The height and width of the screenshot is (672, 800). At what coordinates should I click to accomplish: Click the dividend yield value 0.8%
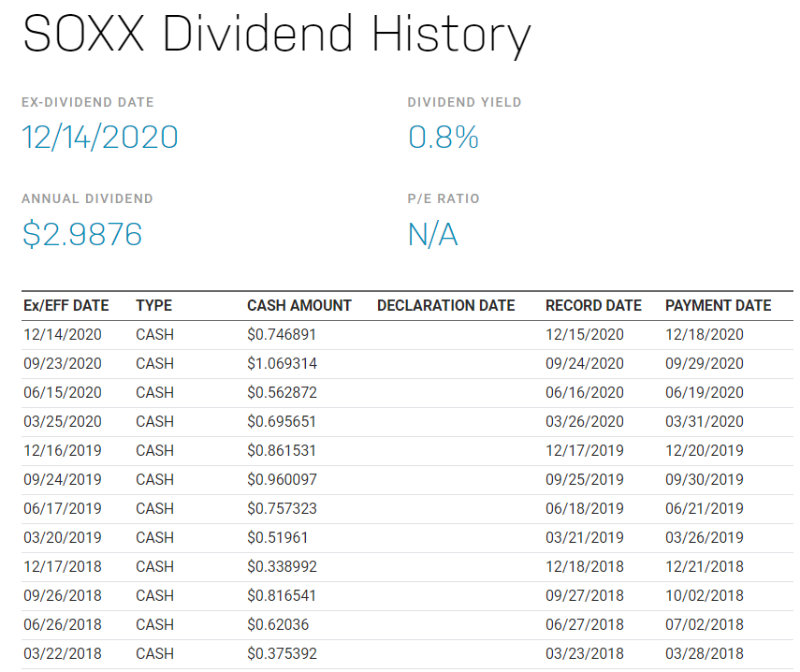click(444, 138)
